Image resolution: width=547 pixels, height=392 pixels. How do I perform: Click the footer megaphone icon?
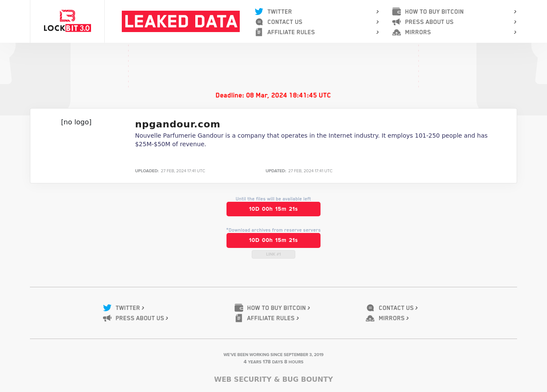tap(107, 318)
